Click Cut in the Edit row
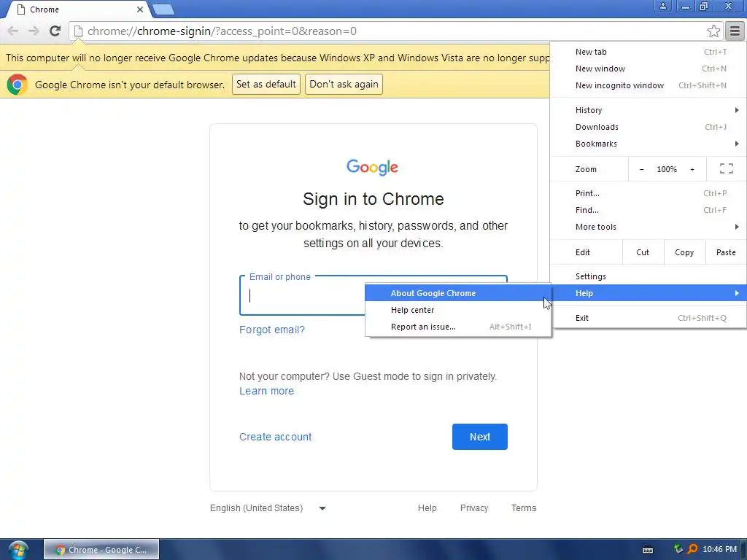 tap(643, 252)
